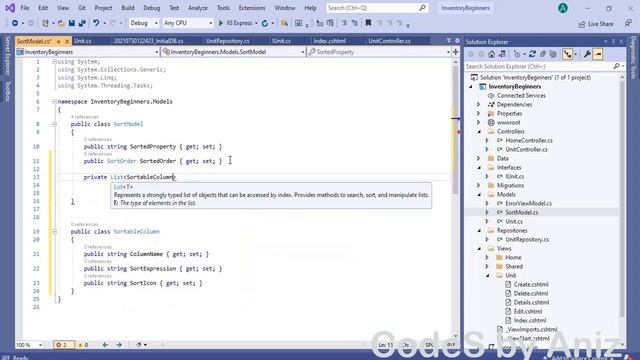This screenshot has width=640, height=360.
Task: Click the errors count indicator showing 2
Action: click(x=63, y=345)
